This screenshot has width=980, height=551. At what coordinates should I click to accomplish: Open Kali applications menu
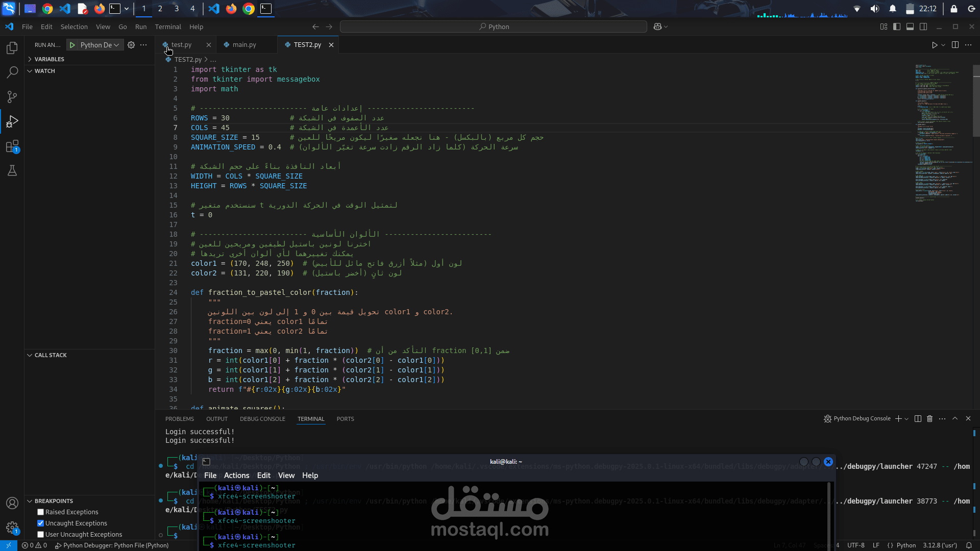(x=9, y=9)
